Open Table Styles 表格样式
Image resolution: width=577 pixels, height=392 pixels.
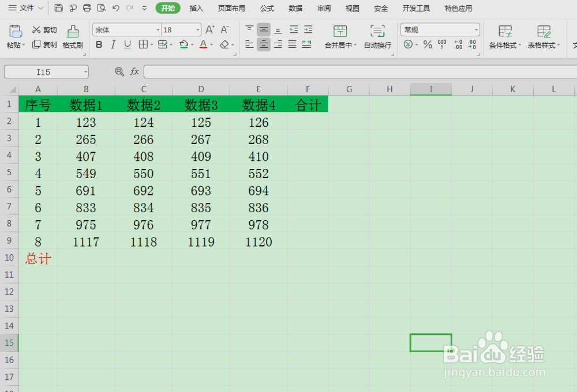click(544, 37)
